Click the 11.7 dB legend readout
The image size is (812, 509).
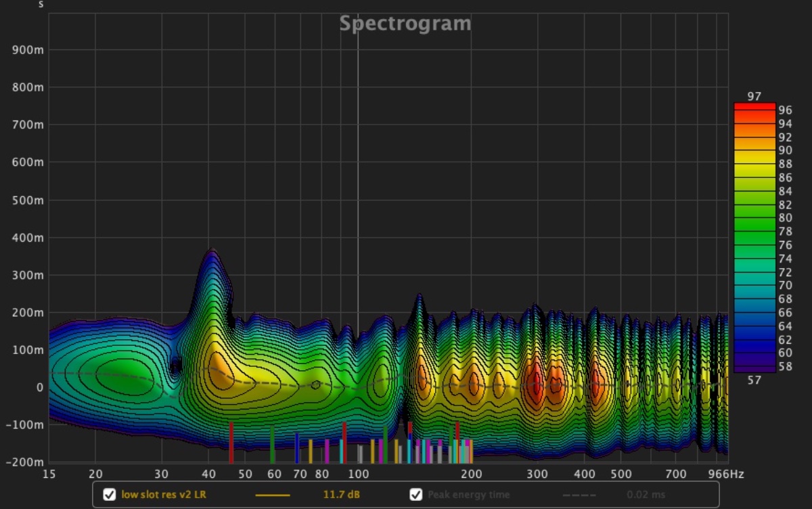tap(341, 495)
